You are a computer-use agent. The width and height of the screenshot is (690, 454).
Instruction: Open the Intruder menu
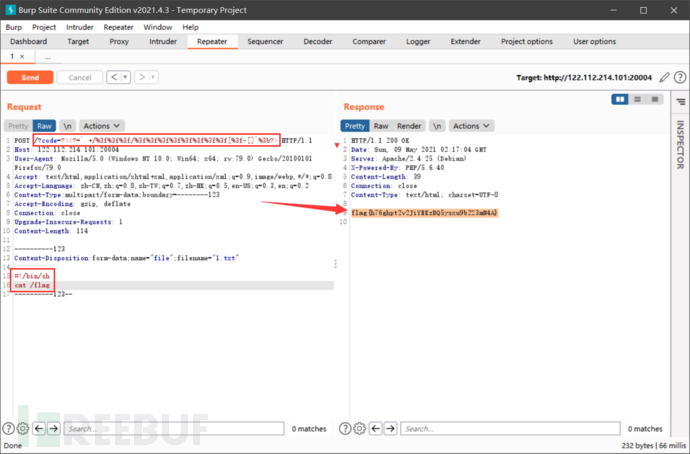80,27
